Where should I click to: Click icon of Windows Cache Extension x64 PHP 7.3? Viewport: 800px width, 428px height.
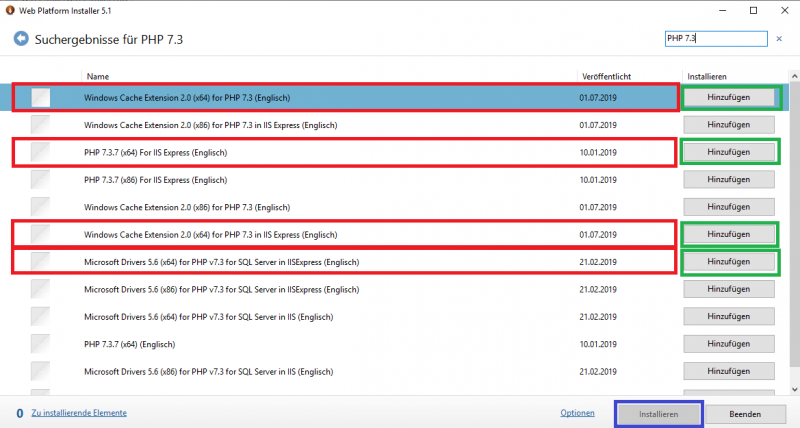[x=40, y=97]
